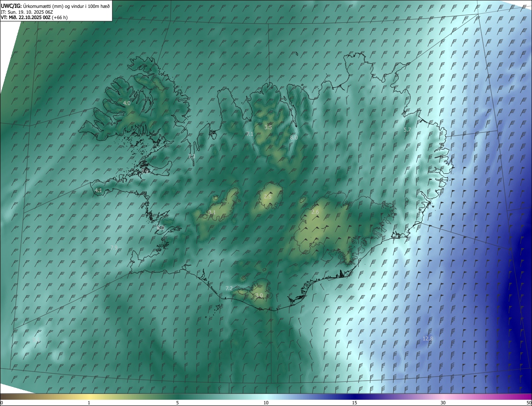Screen dimensions: 532x406
Task: Click the '50' label on the colour scale
Action: (529, 403)
